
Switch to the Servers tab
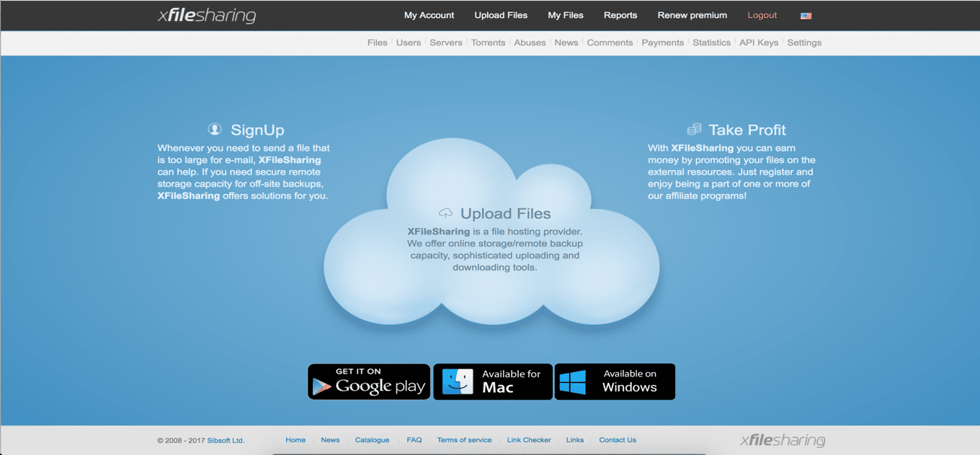[445, 43]
